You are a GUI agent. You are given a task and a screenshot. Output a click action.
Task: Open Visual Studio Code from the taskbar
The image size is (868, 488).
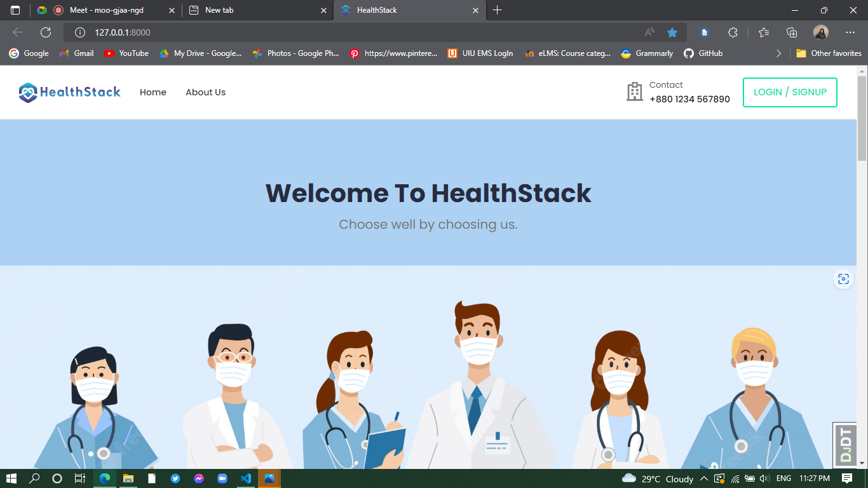point(245,478)
